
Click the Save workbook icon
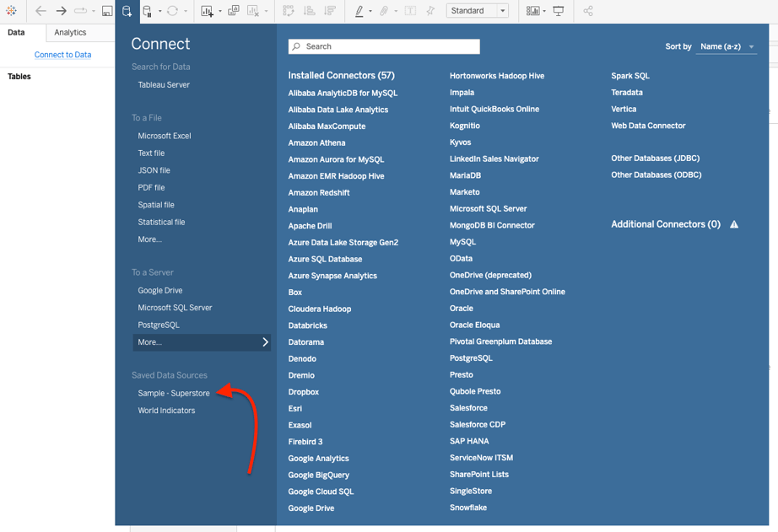[107, 11]
